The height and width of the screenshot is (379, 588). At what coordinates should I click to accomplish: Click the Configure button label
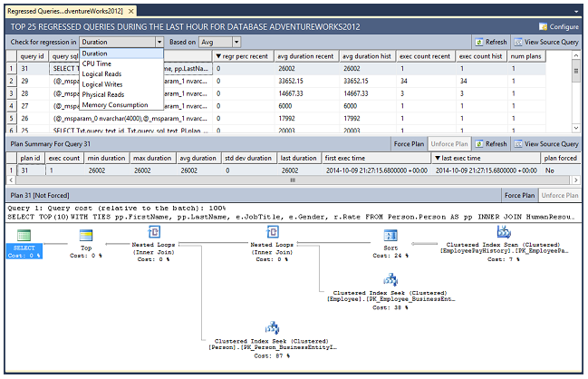pyautogui.click(x=564, y=26)
